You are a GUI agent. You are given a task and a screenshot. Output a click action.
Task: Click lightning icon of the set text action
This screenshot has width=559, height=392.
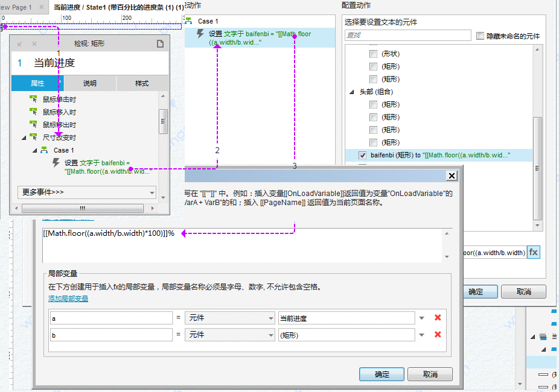pyautogui.click(x=200, y=34)
